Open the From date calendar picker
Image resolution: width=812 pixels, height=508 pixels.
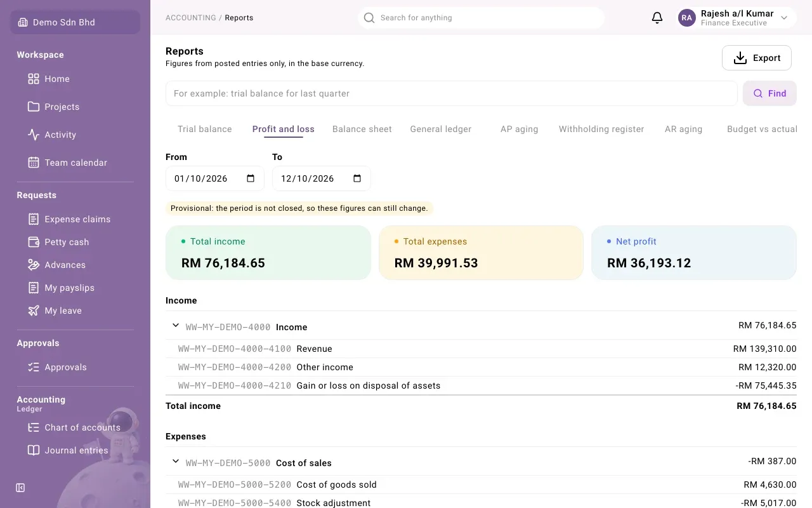coord(251,178)
